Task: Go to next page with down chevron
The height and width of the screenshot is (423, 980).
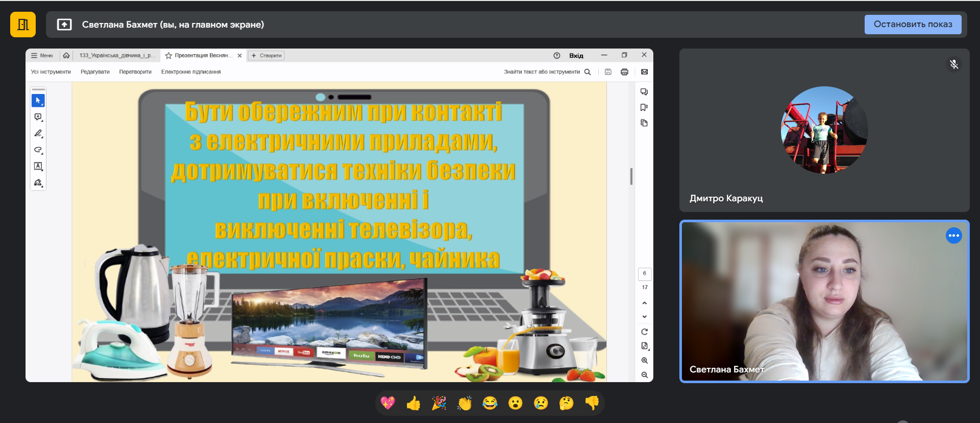Action: point(645,317)
